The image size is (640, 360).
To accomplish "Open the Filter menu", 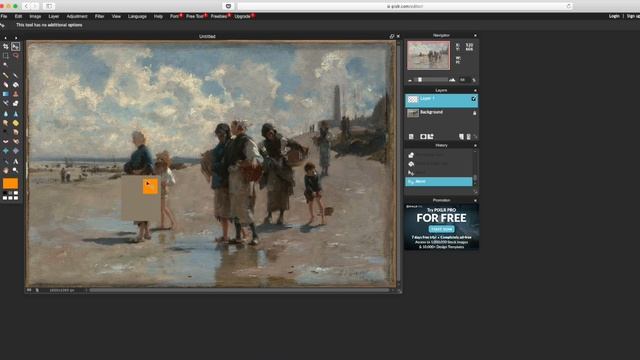I will click(99, 16).
